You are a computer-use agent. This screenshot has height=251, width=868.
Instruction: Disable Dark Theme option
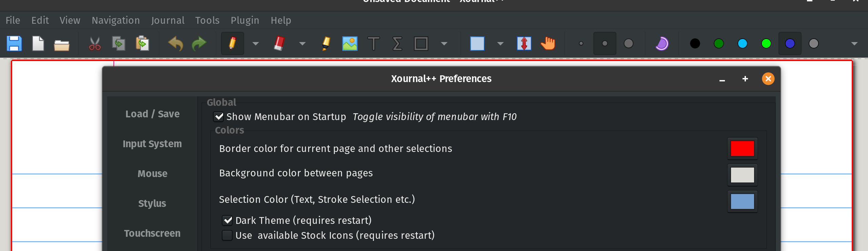coord(228,220)
